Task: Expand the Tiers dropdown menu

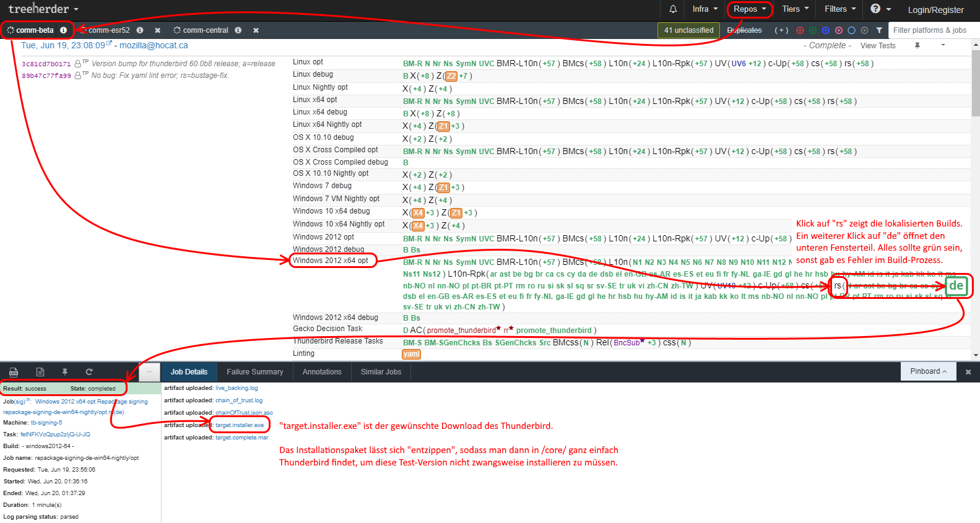Action: click(796, 9)
